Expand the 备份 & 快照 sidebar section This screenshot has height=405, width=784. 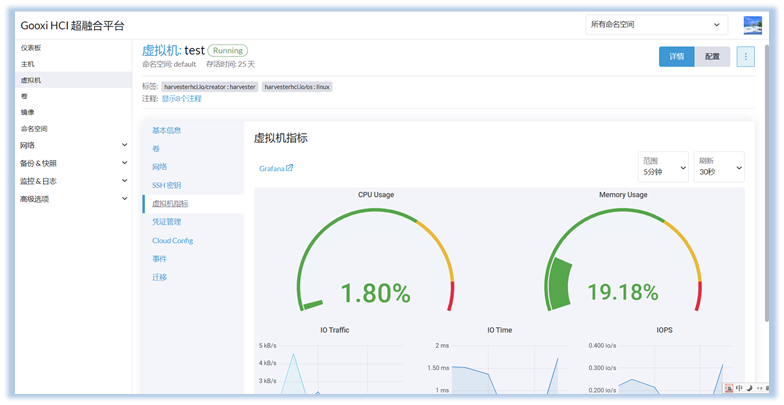[74, 163]
